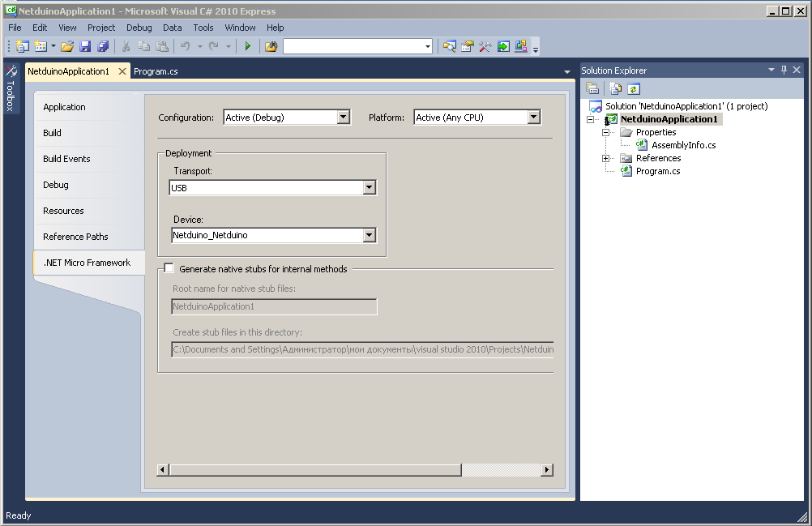Click the Save toolbar icon

tap(85, 46)
